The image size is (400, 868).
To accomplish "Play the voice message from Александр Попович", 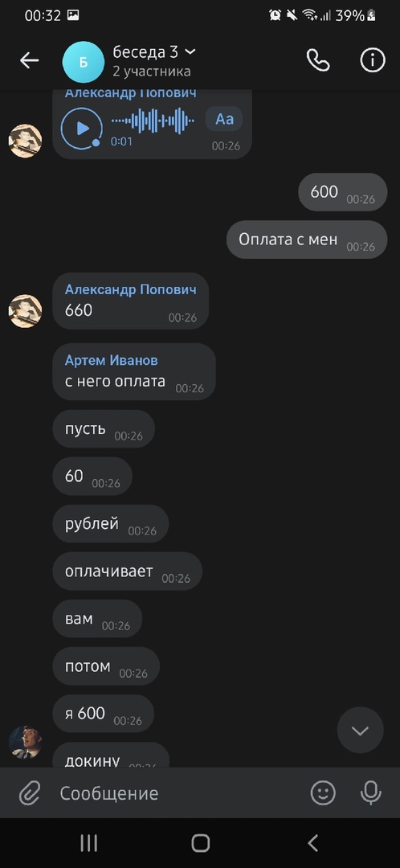I will point(82,129).
